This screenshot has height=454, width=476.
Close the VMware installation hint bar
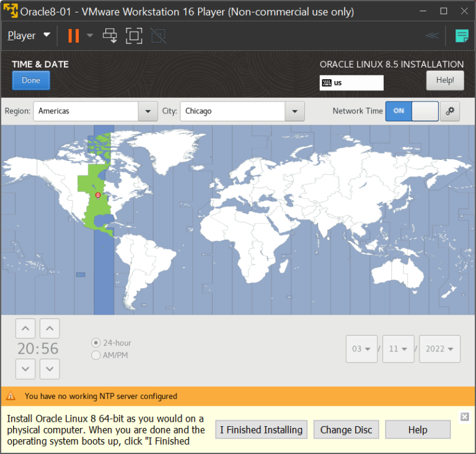pyautogui.click(x=464, y=417)
